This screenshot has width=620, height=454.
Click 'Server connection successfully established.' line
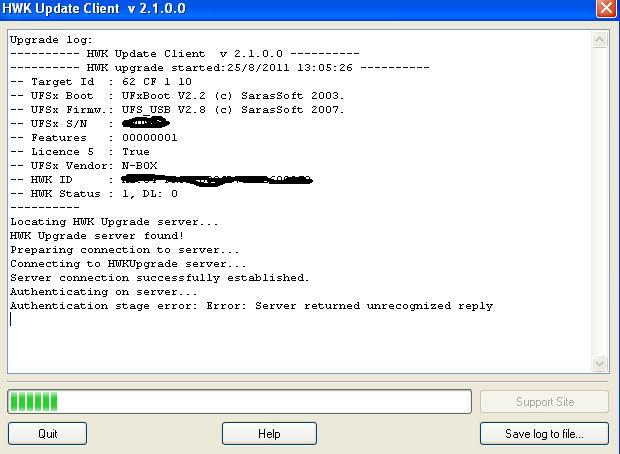[159, 278]
